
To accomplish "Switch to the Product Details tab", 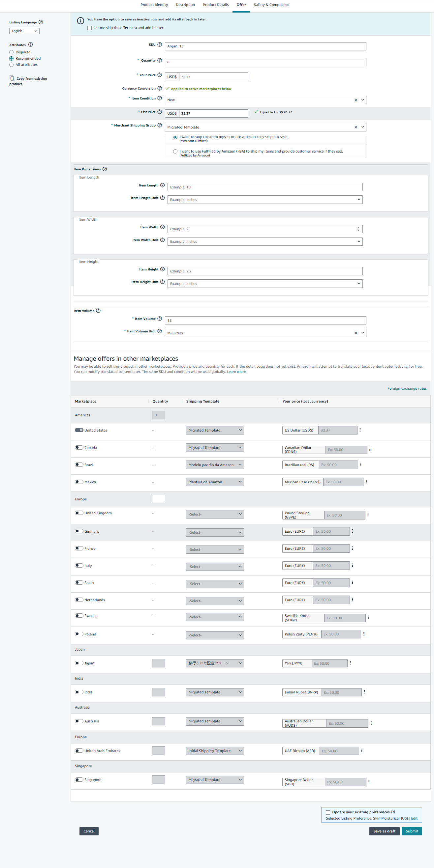I will tap(215, 5).
